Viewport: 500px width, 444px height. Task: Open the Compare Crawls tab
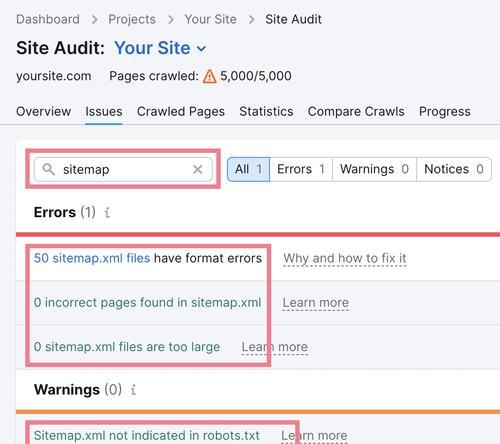356,111
